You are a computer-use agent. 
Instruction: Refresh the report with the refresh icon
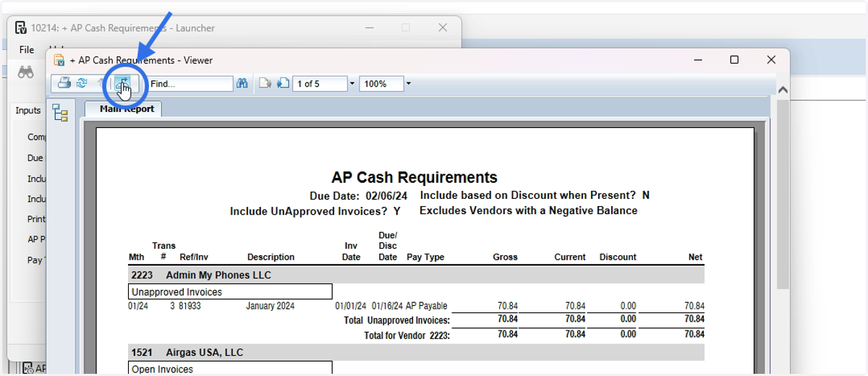[82, 83]
